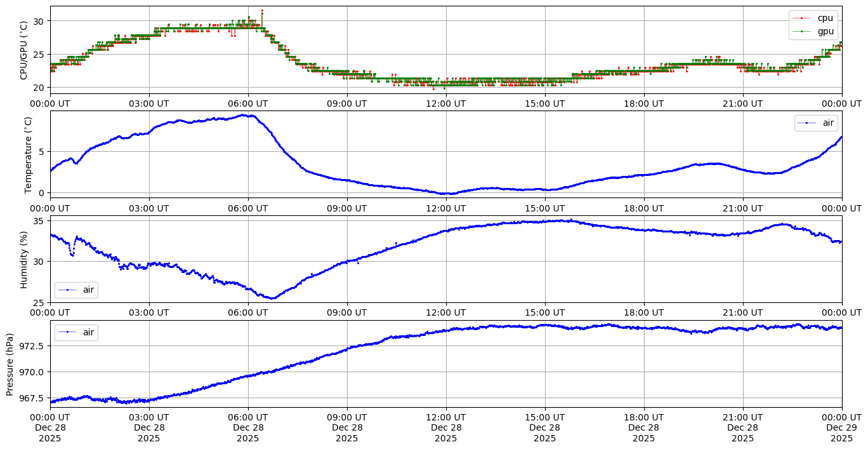Viewport: 868px width, 449px height.
Task: Click the humidity curve's lowest point
Action: (x=272, y=298)
